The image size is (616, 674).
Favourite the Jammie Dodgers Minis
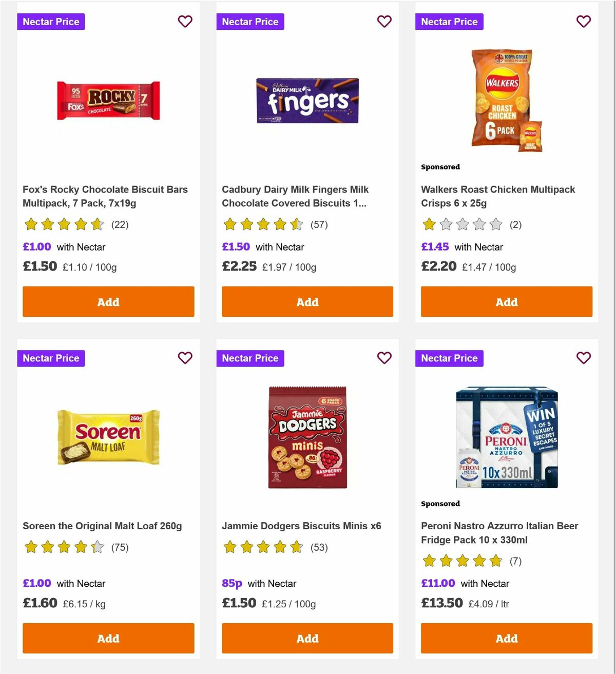point(384,358)
